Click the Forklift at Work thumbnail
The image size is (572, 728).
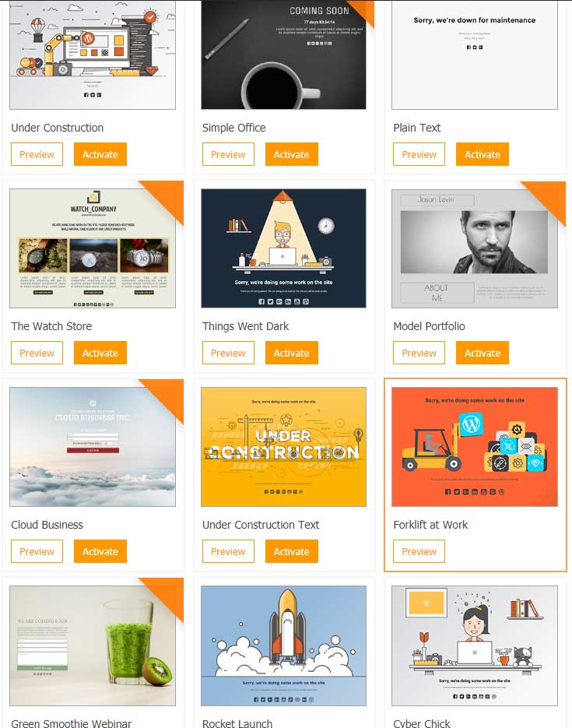click(475, 447)
